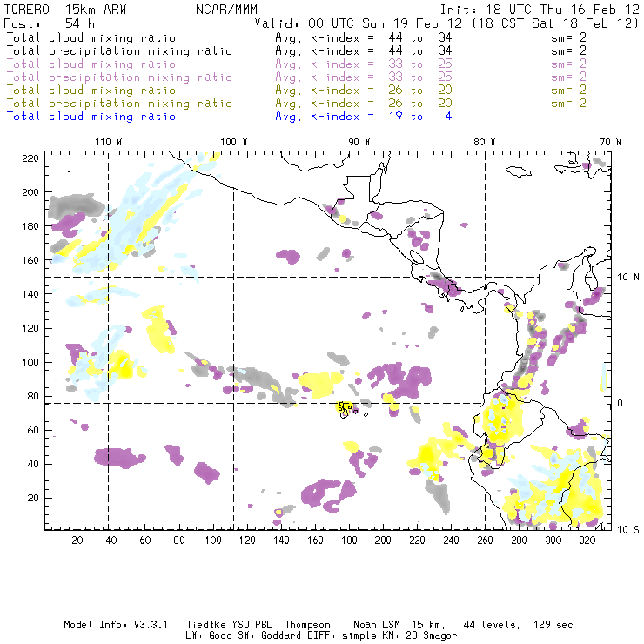Click the "10 S" latitude label
The height and width of the screenshot is (644, 644).
point(628,530)
